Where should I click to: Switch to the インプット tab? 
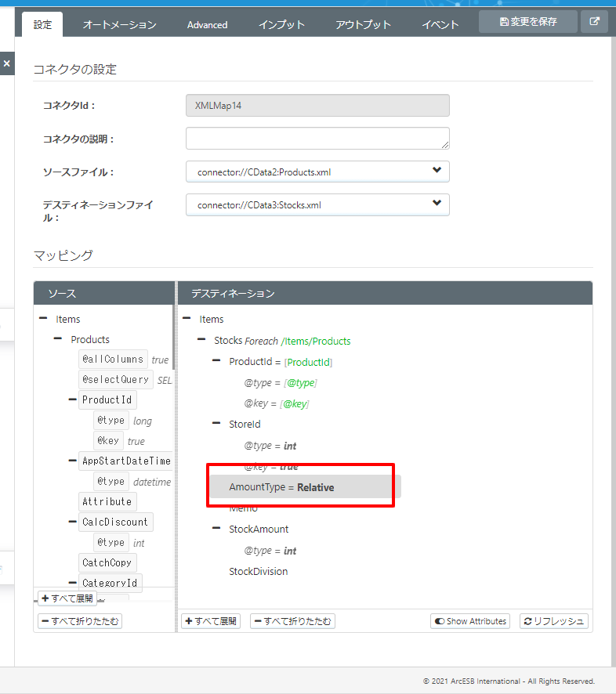[x=281, y=25]
